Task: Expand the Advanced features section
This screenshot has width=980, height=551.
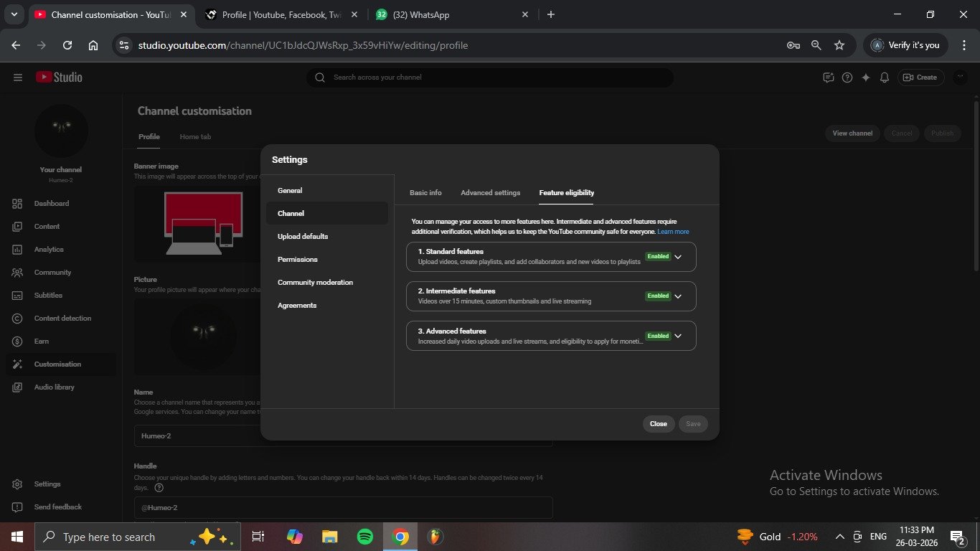Action: coord(678,336)
